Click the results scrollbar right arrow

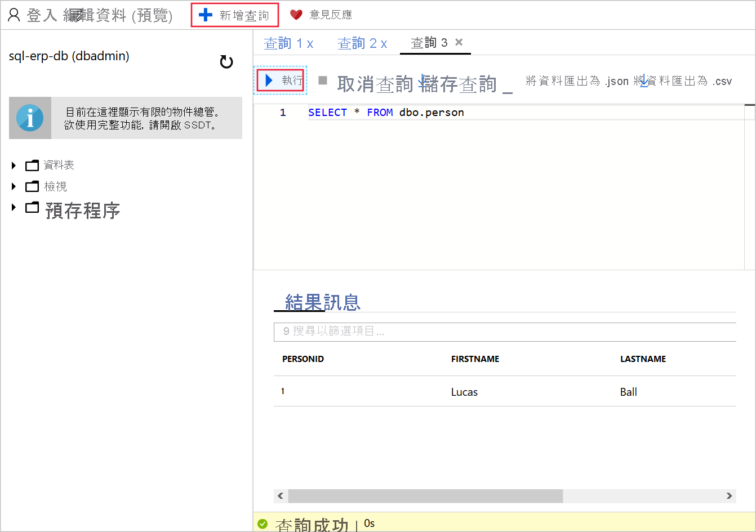click(x=730, y=496)
